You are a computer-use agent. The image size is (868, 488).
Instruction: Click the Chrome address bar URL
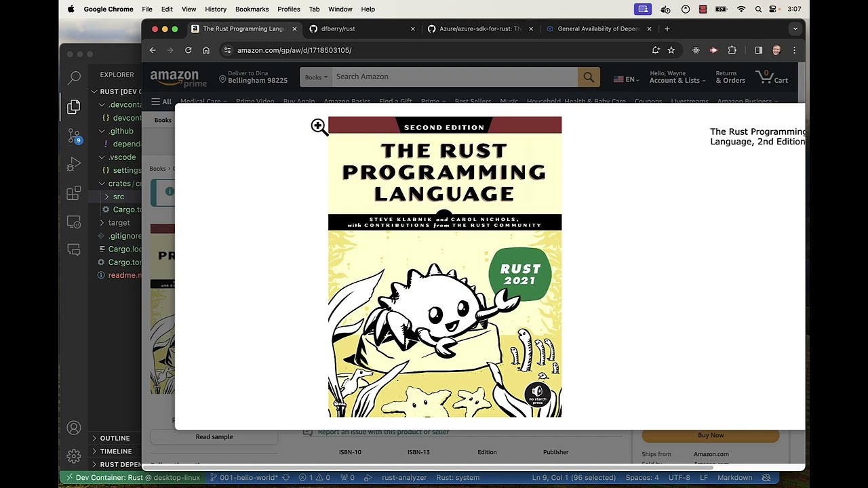(x=294, y=50)
